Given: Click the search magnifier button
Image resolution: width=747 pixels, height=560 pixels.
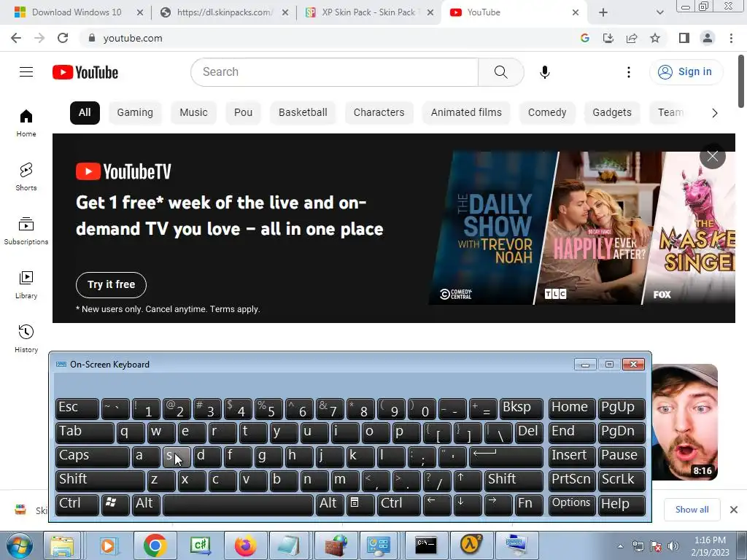Looking at the screenshot, I should pyautogui.click(x=500, y=72).
